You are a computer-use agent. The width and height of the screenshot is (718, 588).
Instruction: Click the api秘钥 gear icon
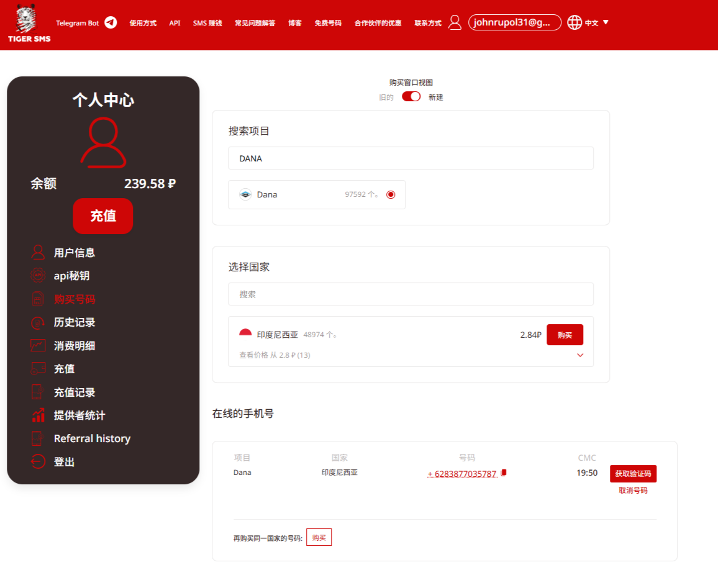click(38, 276)
